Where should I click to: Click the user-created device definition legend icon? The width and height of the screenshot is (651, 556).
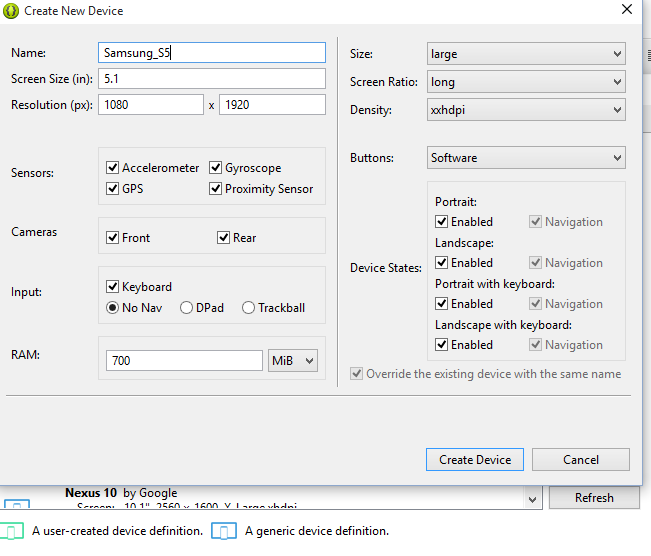(12, 531)
